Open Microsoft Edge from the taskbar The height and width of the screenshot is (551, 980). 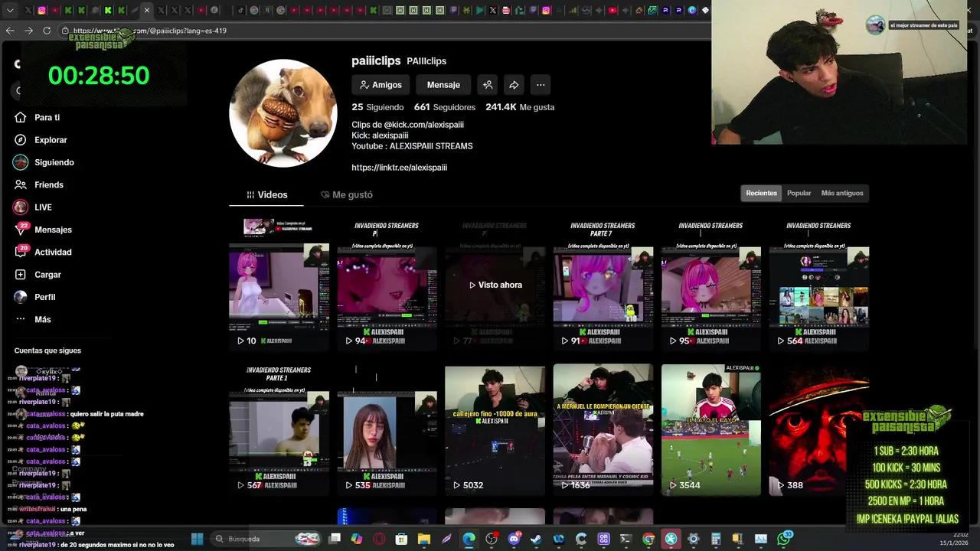(x=469, y=539)
